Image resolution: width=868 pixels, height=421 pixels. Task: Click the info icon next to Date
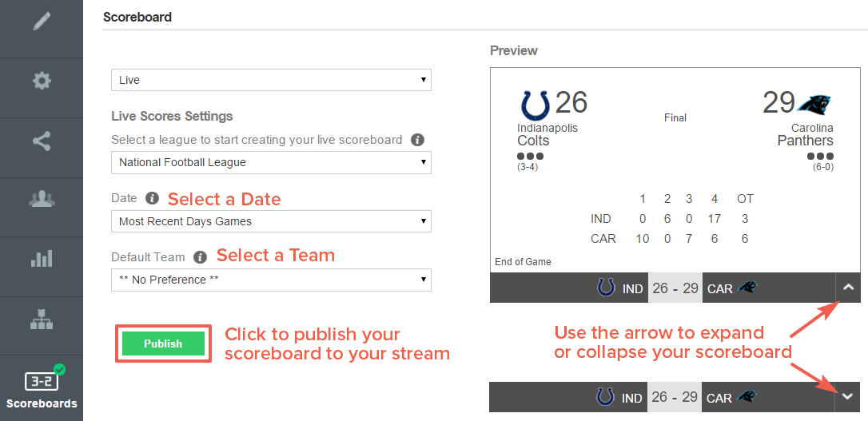tap(152, 198)
